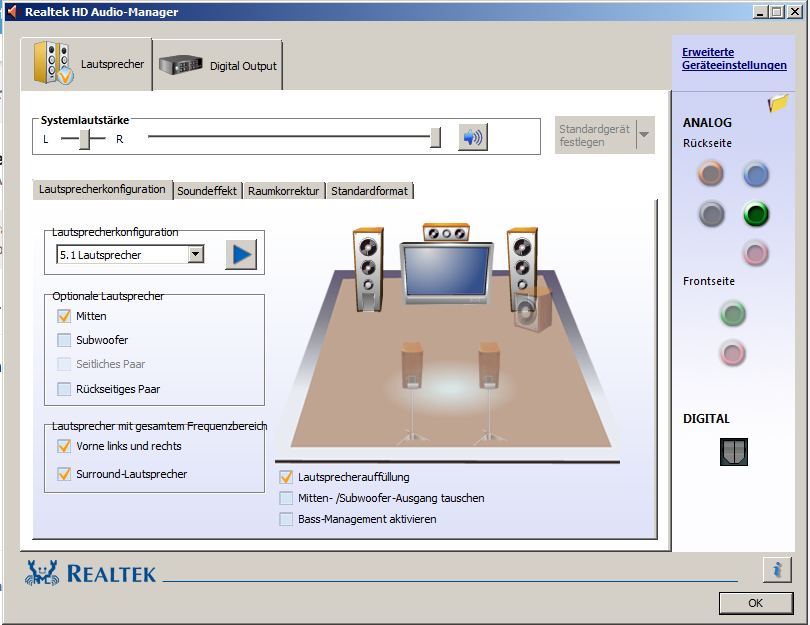Open the 5.1 Lautsprecher dropdown
810x625 pixels.
(x=195, y=255)
